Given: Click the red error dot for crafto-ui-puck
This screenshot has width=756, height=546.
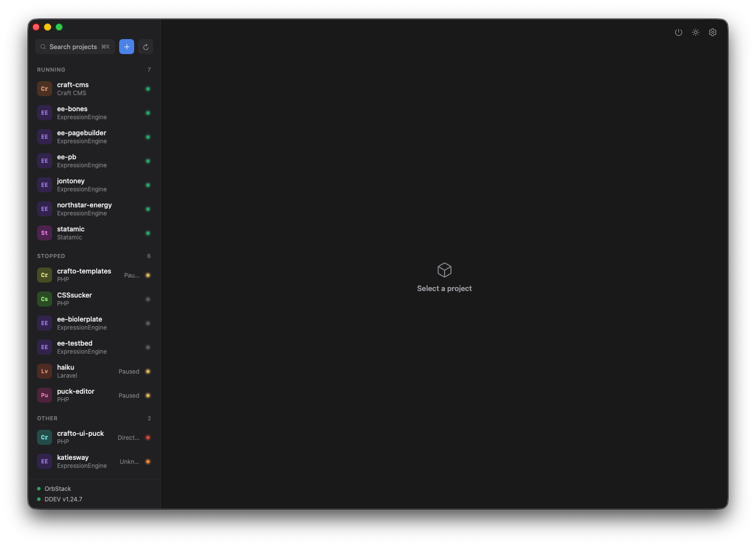Looking at the screenshot, I should coord(148,437).
